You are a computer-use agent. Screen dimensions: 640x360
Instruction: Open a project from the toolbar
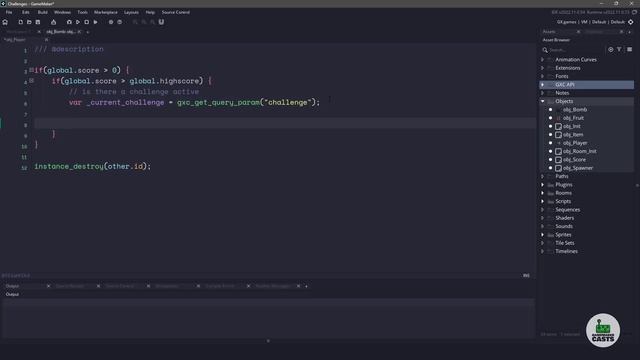pyautogui.click(x=29, y=22)
